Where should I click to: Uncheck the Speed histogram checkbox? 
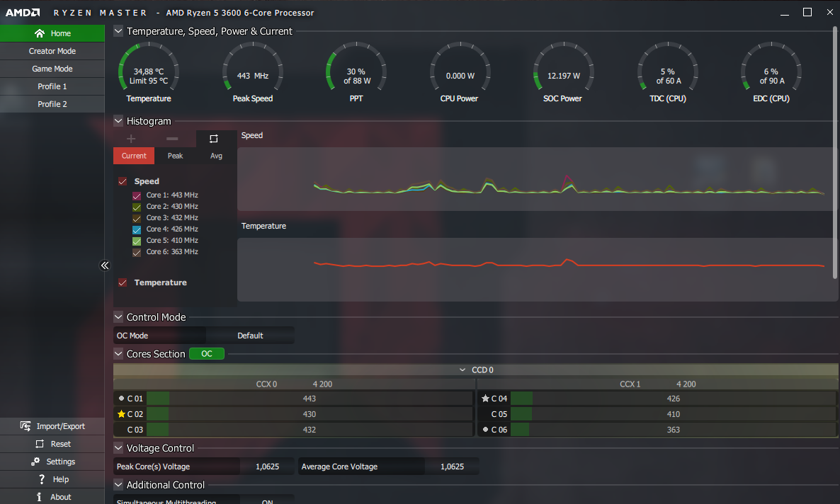click(123, 181)
